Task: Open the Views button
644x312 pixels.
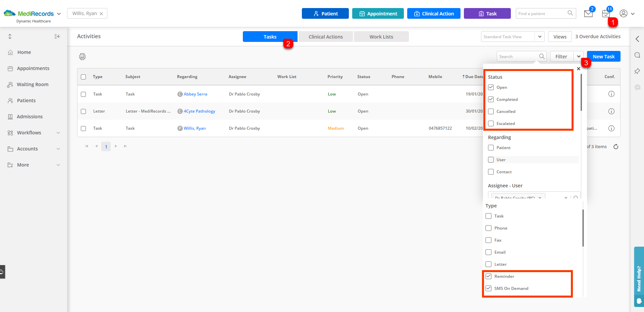Action: click(x=560, y=37)
